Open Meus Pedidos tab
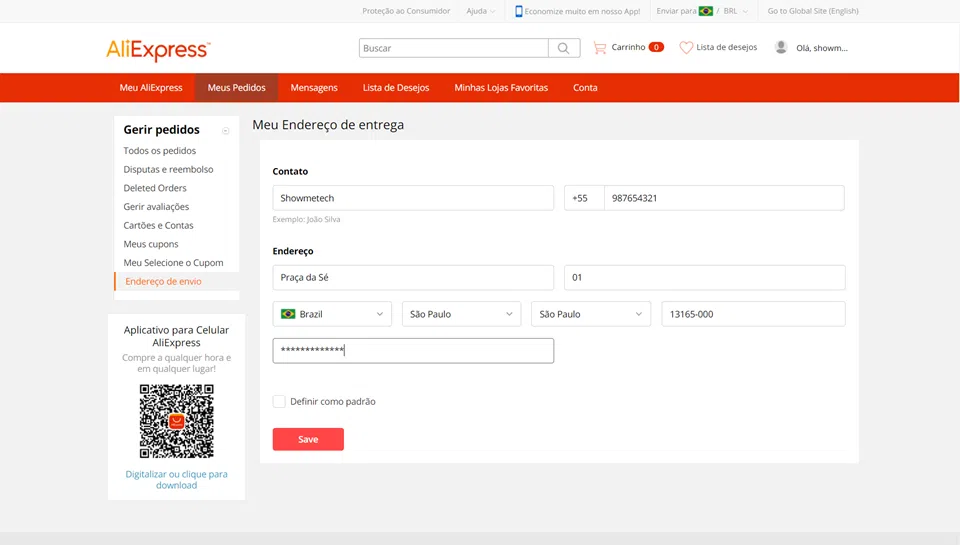Screen dimensions: 960x545 [236, 88]
